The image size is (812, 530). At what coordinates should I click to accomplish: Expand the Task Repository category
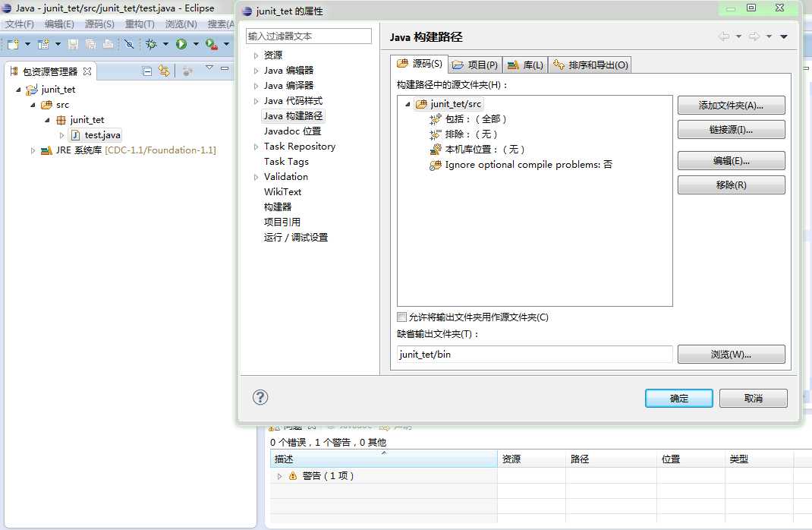point(256,147)
